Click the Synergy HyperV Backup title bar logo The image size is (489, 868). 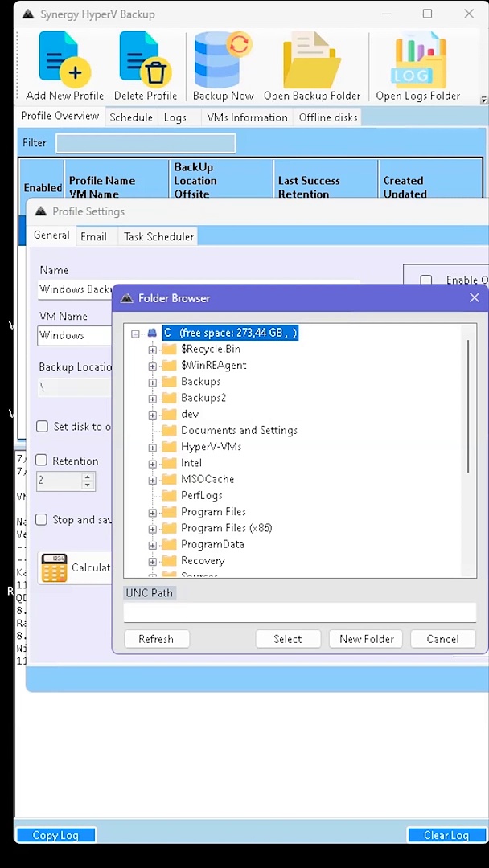(27, 14)
